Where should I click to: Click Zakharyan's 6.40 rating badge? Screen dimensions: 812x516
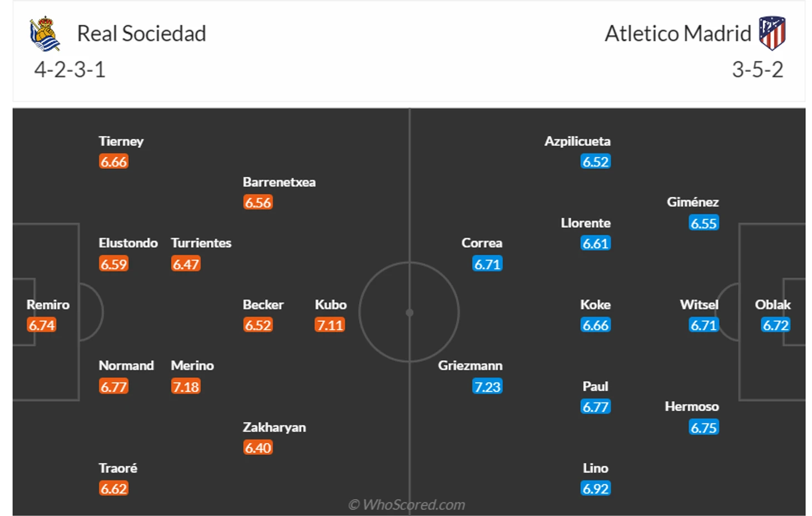pyautogui.click(x=258, y=448)
